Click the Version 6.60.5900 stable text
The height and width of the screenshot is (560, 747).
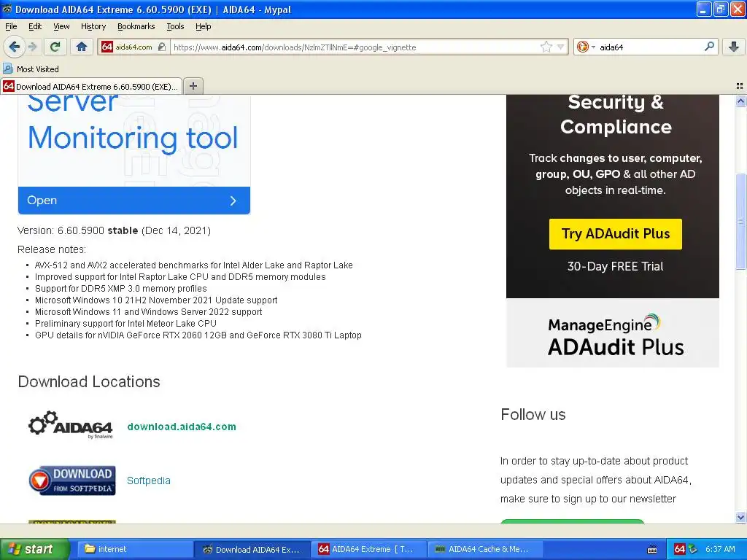click(114, 230)
